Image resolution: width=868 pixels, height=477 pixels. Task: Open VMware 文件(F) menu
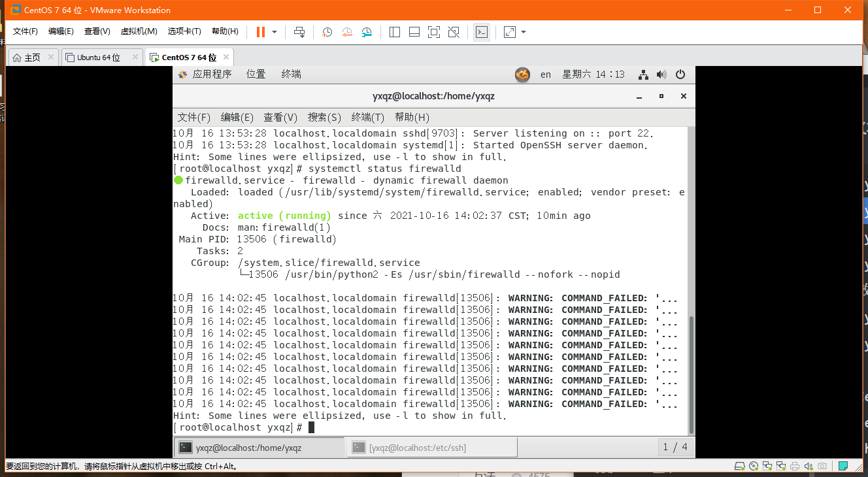coord(25,31)
